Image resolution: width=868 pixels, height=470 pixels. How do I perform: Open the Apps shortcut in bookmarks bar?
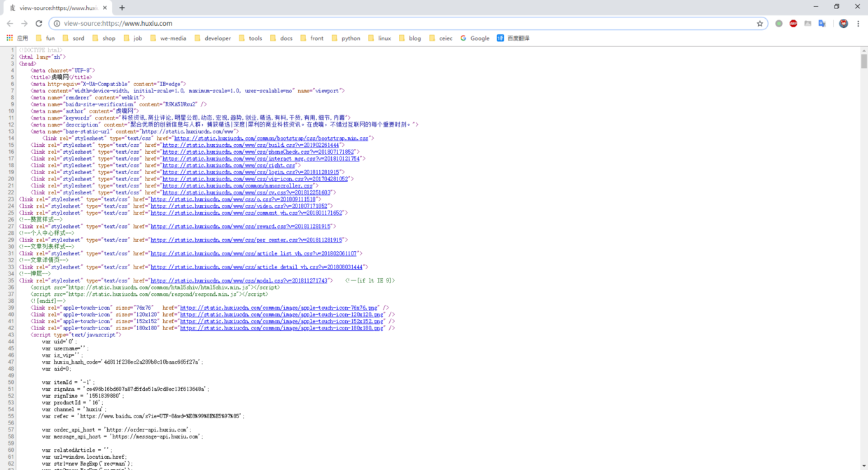(x=18, y=38)
